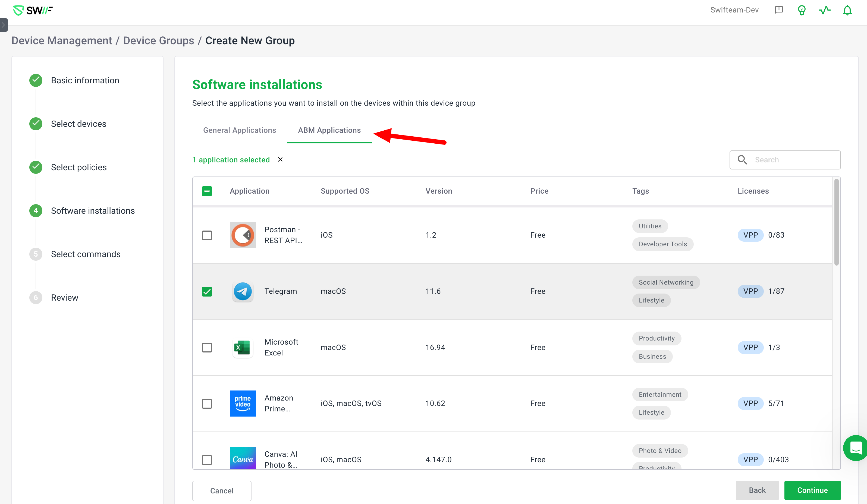
Task: Select the ABM Applications tab
Action: 329,130
